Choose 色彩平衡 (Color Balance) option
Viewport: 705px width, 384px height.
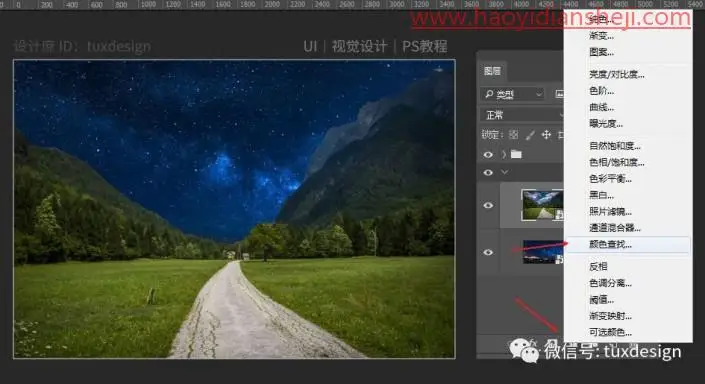610,179
